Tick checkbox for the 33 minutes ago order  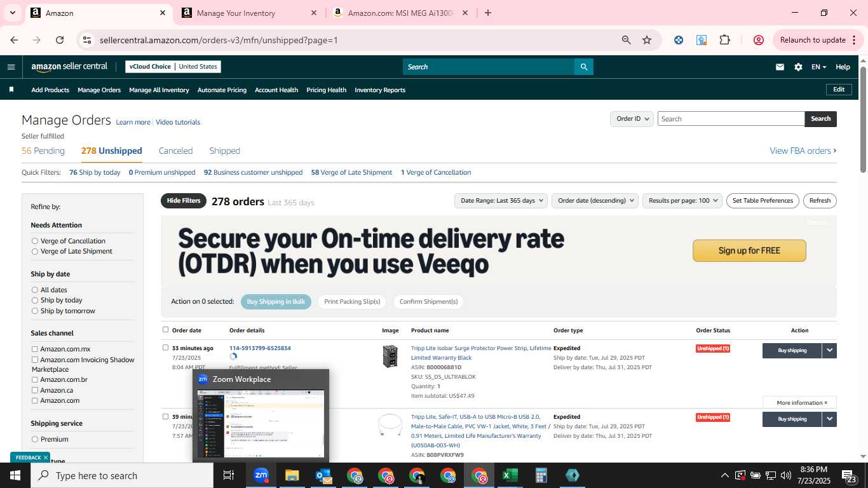click(x=166, y=348)
